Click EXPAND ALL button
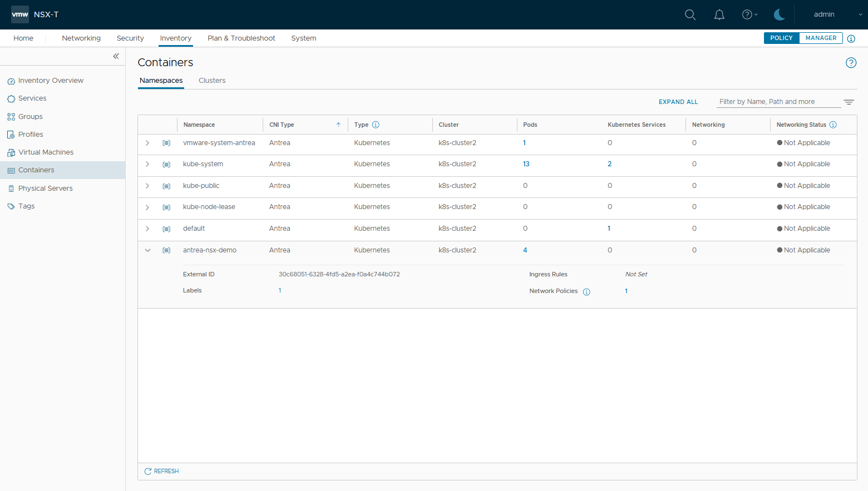 [678, 102]
